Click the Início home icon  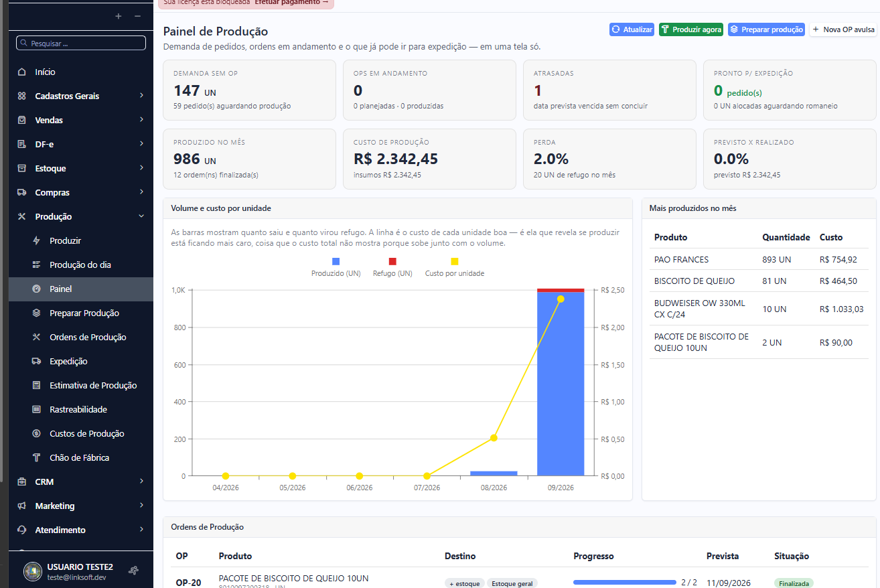(x=22, y=72)
